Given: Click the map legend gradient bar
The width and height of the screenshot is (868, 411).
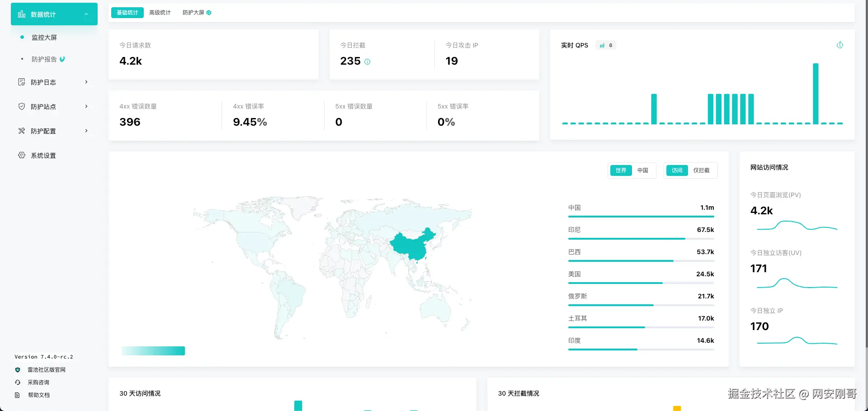Looking at the screenshot, I should point(153,351).
